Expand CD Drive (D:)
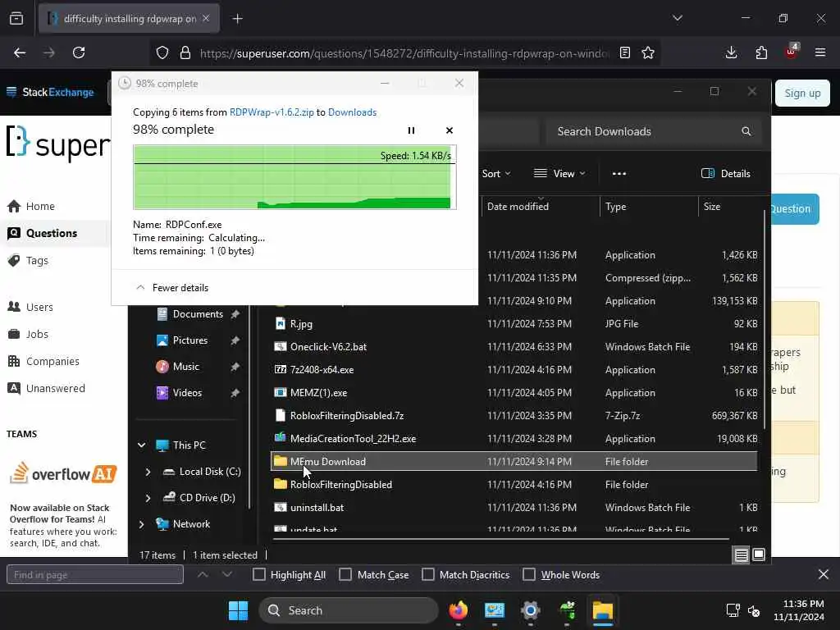 point(148,498)
